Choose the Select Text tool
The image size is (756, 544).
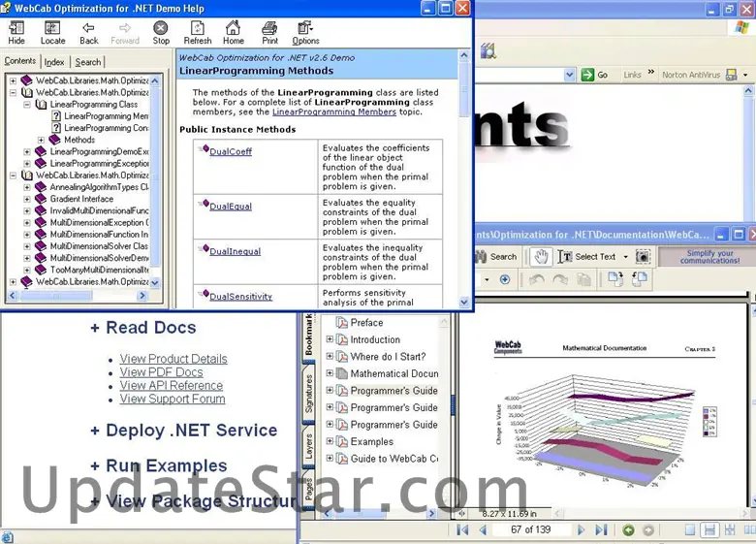click(586, 257)
